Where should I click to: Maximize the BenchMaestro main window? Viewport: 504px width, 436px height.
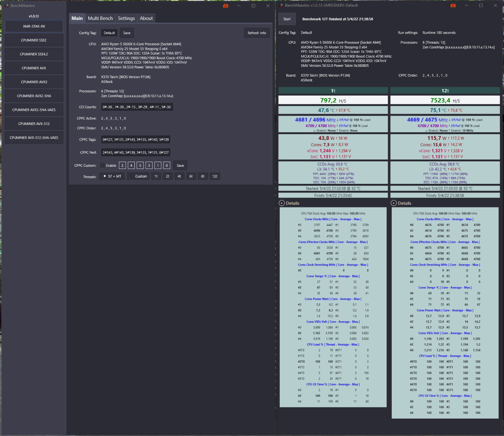(253, 6)
